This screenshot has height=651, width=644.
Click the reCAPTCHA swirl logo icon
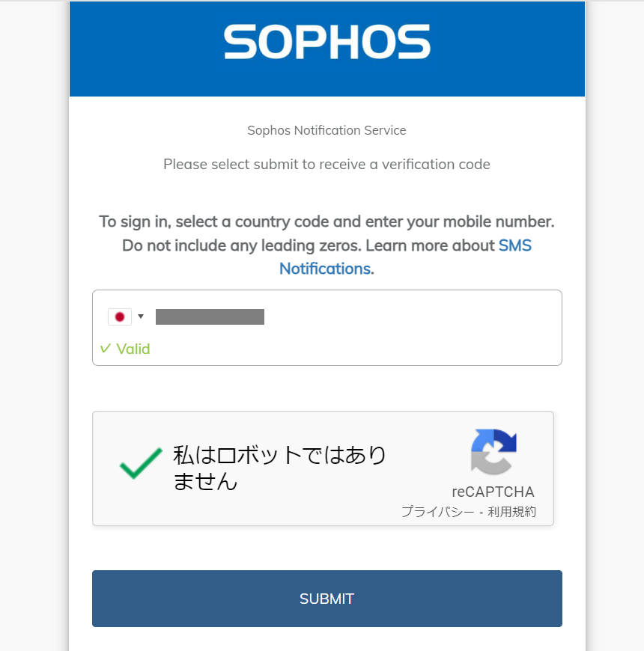(x=493, y=451)
